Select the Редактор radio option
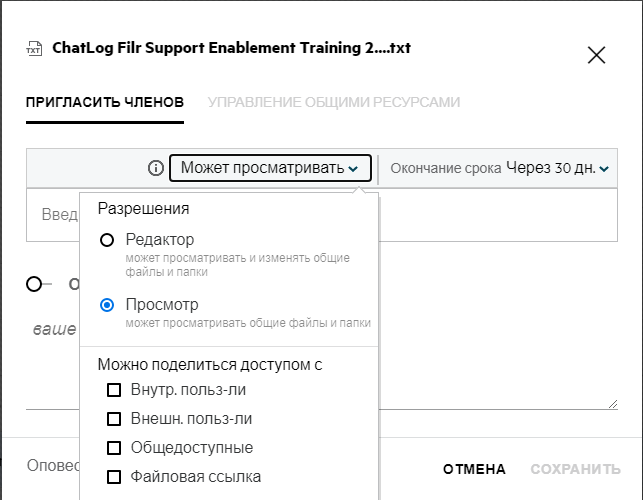Screen dimensions: 643x500 coord(107,240)
